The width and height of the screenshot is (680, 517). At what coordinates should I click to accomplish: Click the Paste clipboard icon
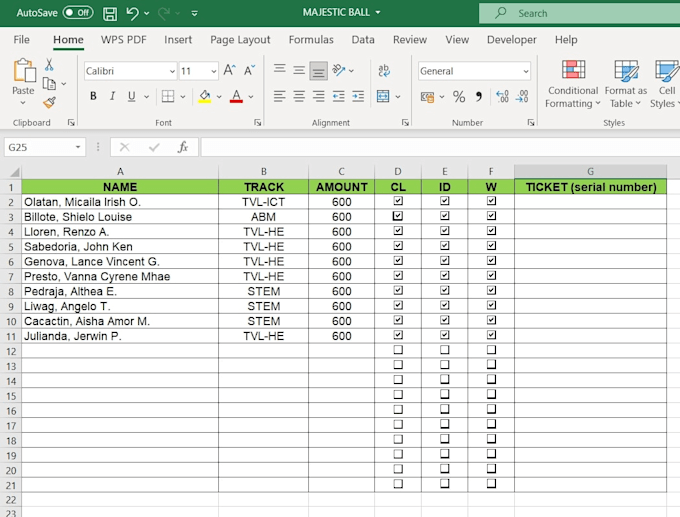[24, 71]
